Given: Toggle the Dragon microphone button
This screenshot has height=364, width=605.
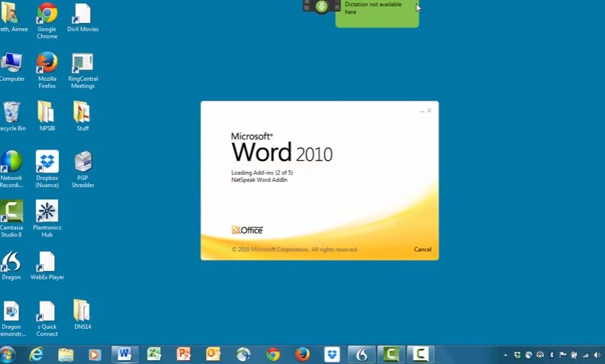Looking at the screenshot, I should coord(321,6).
